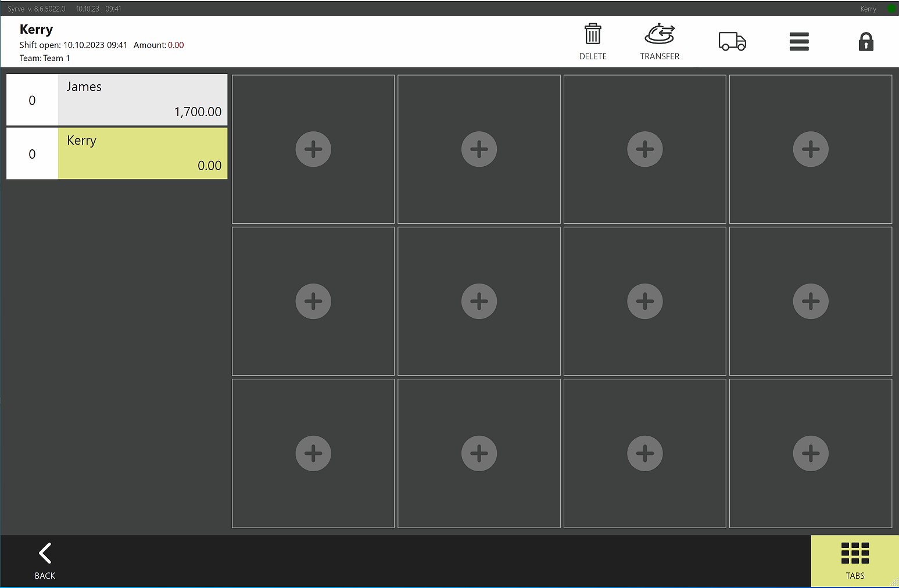899x588 pixels.
Task: Click plus in middle row, first tile
Action: point(313,301)
